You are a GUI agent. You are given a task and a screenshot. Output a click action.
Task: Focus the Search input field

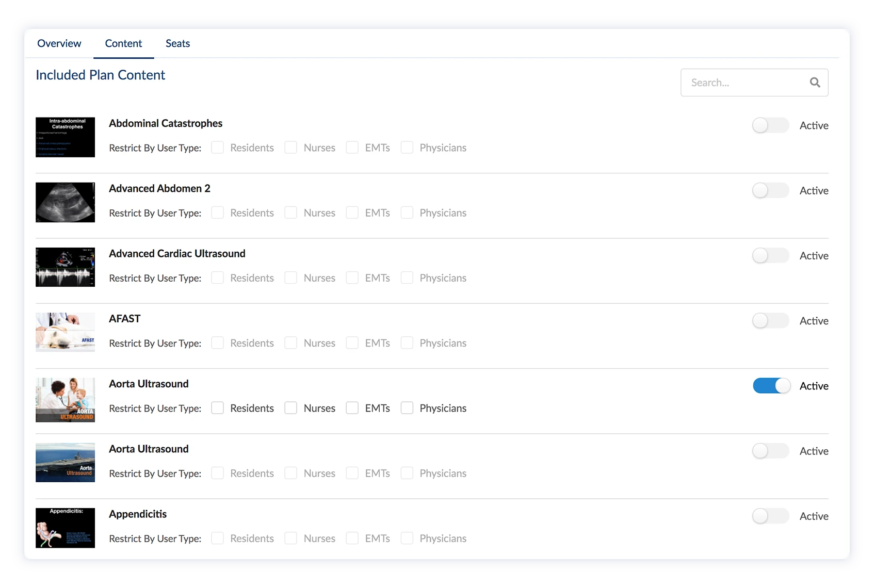click(746, 83)
